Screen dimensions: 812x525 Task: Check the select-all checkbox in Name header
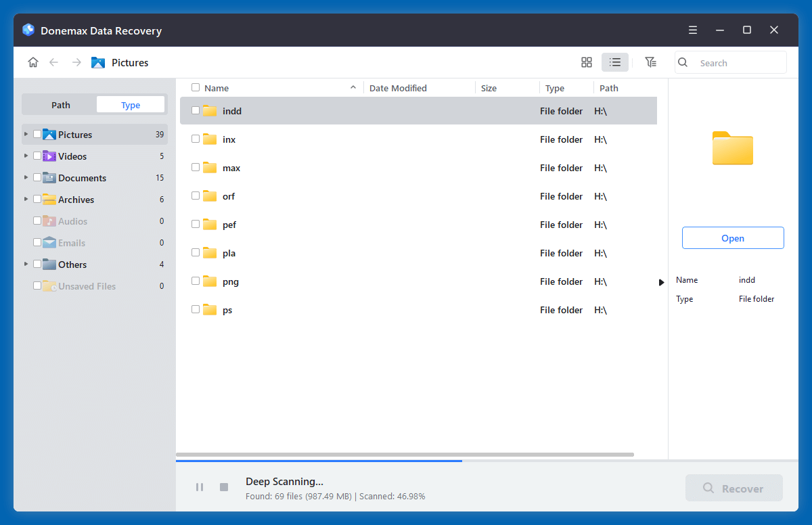[x=194, y=87]
